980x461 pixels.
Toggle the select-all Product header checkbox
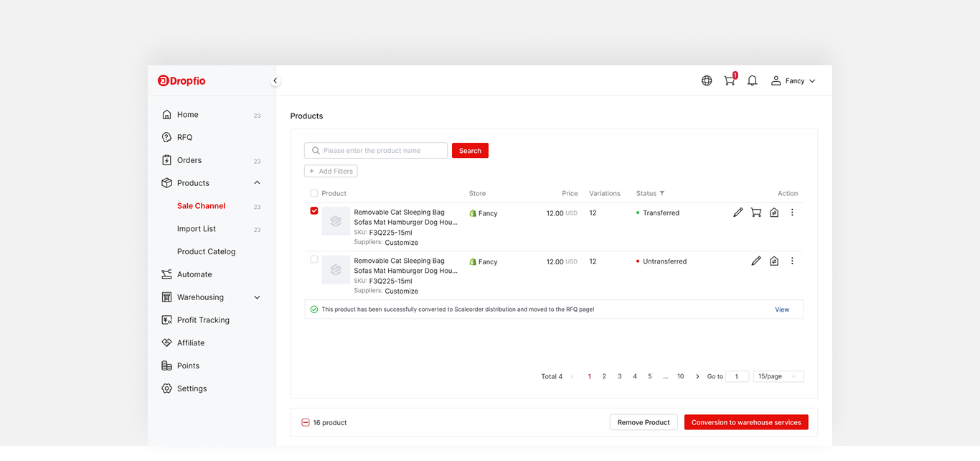coord(314,193)
